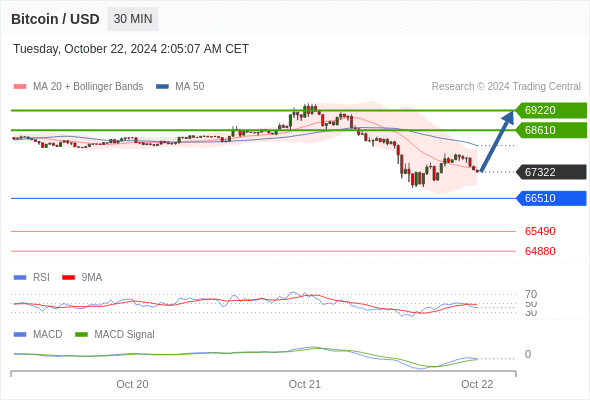
Task: Click the Research © 2024 Trading Central text
Action: 506,87
